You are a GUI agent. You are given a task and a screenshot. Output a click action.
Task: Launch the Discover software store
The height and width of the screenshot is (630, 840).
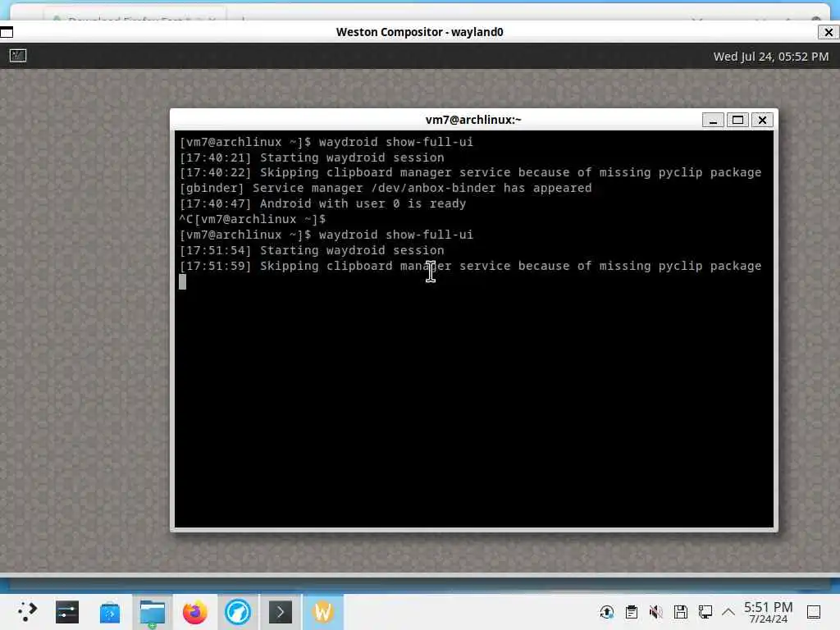click(x=110, y=612)
